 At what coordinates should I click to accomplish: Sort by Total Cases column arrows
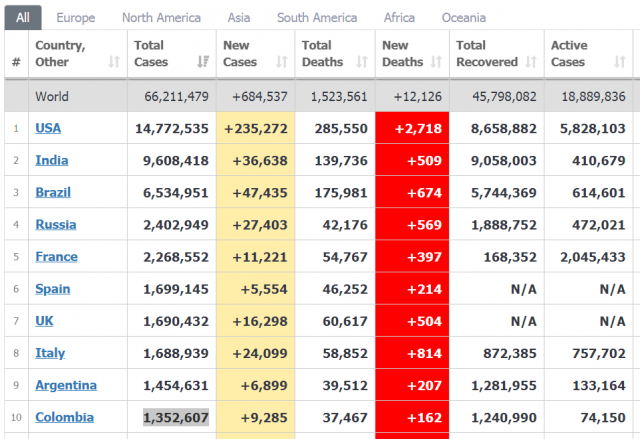(x=203, y=62)
